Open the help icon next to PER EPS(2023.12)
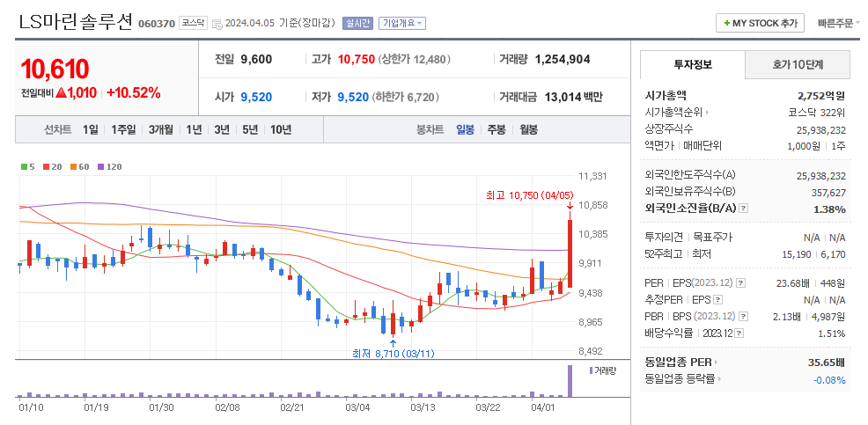This screenshot has height=425, width=868. (741, 283)
